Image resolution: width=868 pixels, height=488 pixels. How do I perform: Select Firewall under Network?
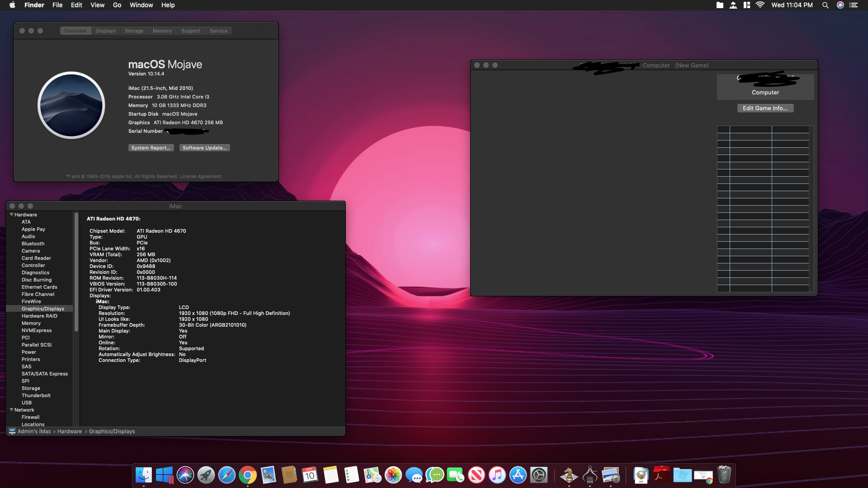point(31,417)
